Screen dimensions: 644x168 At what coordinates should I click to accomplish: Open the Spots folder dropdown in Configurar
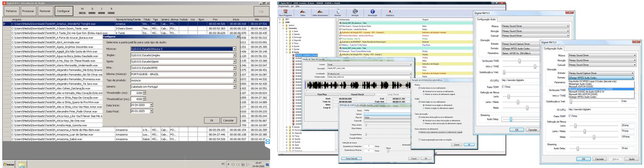pos(235,62)
